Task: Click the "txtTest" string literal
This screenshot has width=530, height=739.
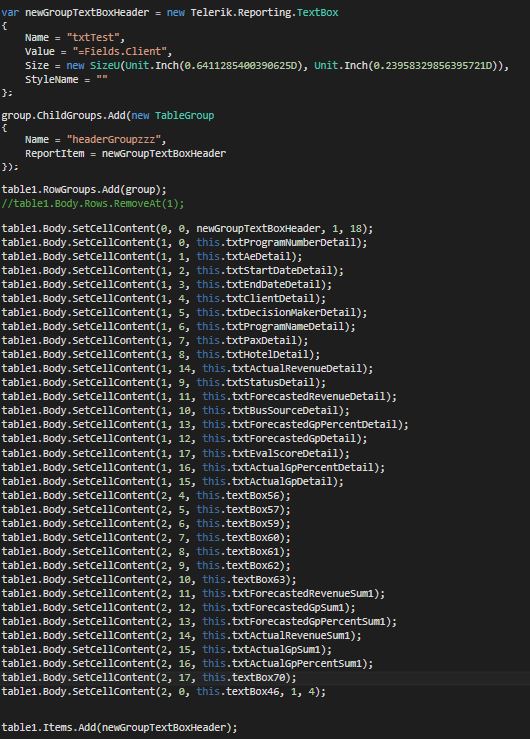Action: click(93, 37)
